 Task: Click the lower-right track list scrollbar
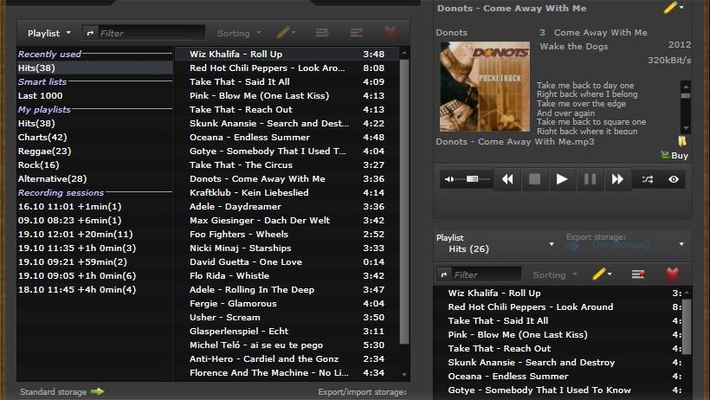coord(686,326)
